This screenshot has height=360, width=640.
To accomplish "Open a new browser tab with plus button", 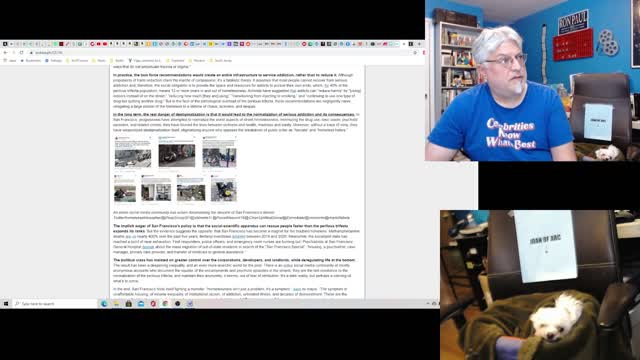I will tap(419, 44).
